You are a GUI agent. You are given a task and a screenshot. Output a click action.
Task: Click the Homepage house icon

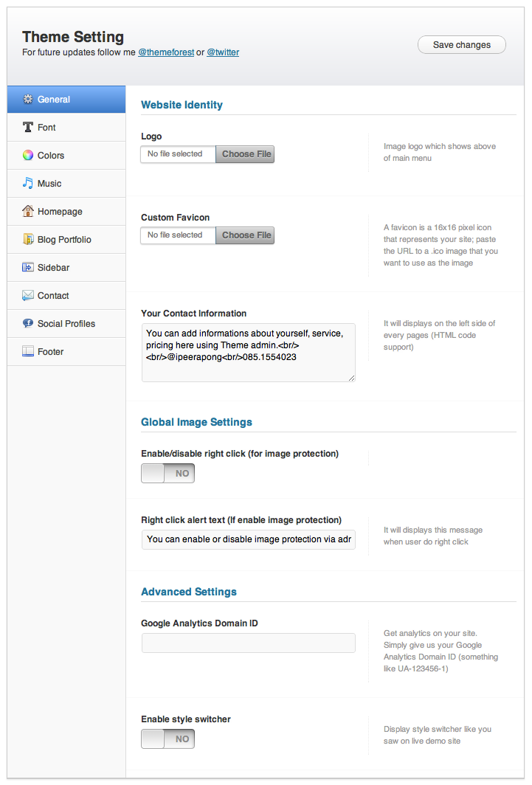pyautogui.click(x=28, y=211)
